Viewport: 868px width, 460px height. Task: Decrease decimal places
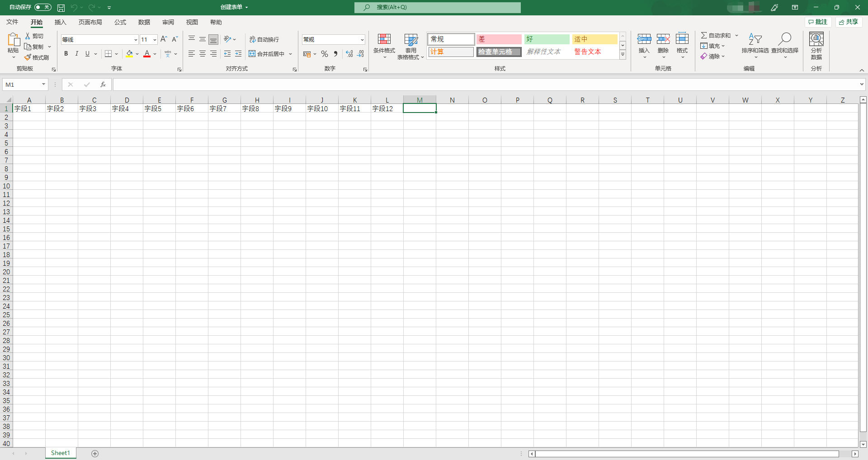pos(360,54)
